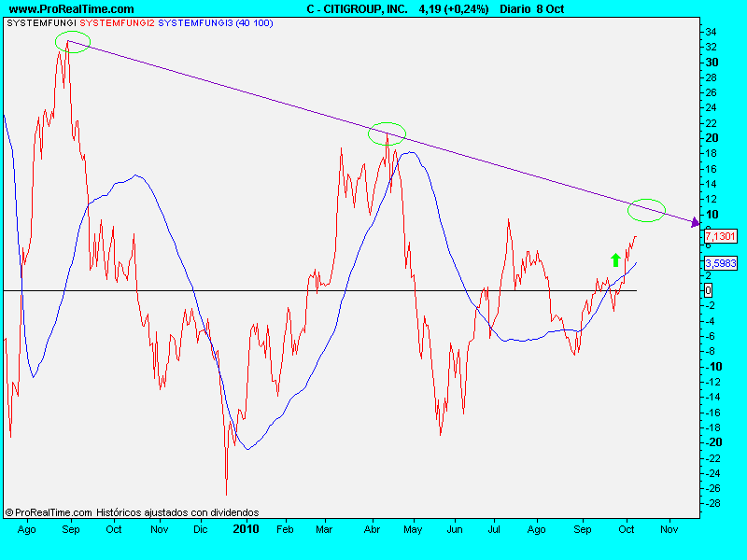Click the bold -10 value on scale
Image resolution: width=747 pixels, height=560 pixels.
click(713, 367)
